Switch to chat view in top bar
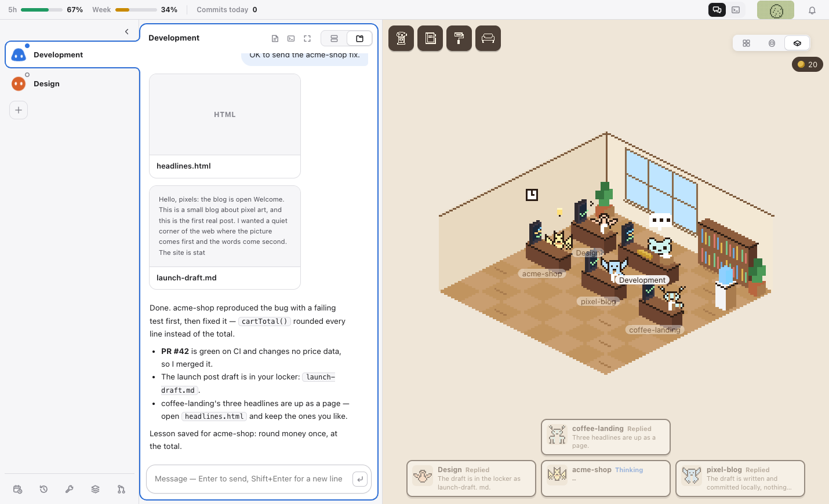Viewport: 829px width, 504px height. click(x=717, y=10)
